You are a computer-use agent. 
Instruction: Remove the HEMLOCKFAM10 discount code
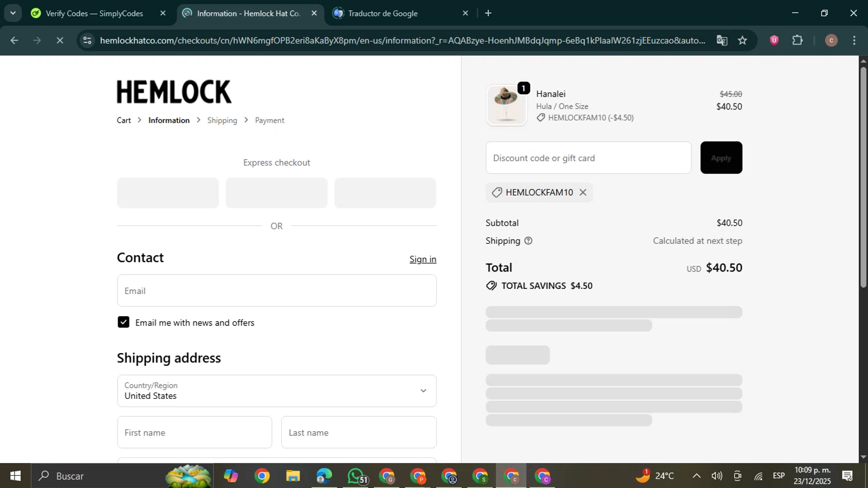583,192
